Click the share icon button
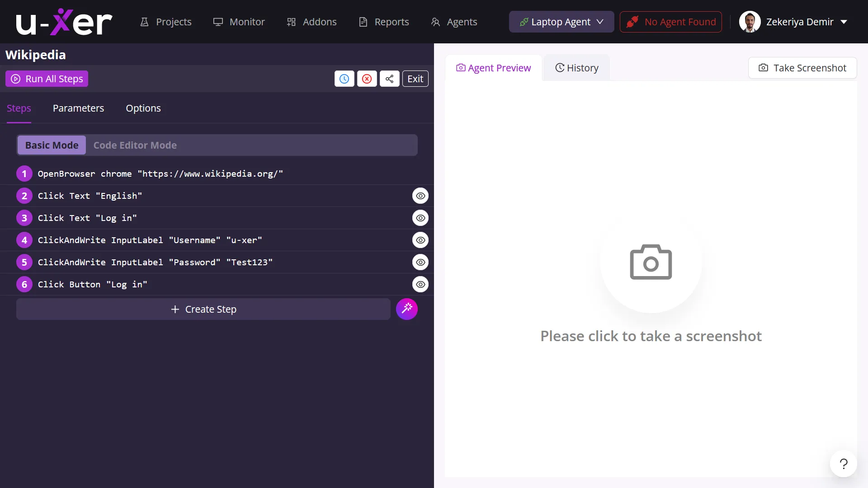Image resolution: width=868 pixels, height=488 pixels. tap(389, 79)
